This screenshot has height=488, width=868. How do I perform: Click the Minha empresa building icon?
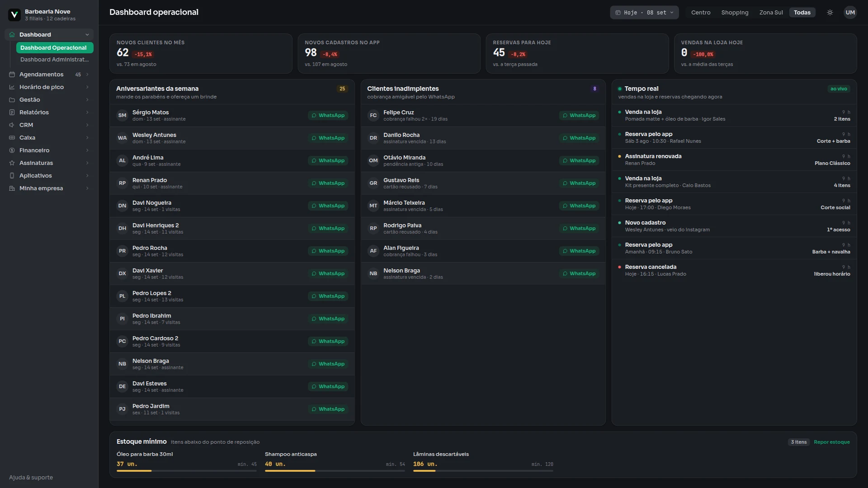pyautogui.click(x=12, y=188)
